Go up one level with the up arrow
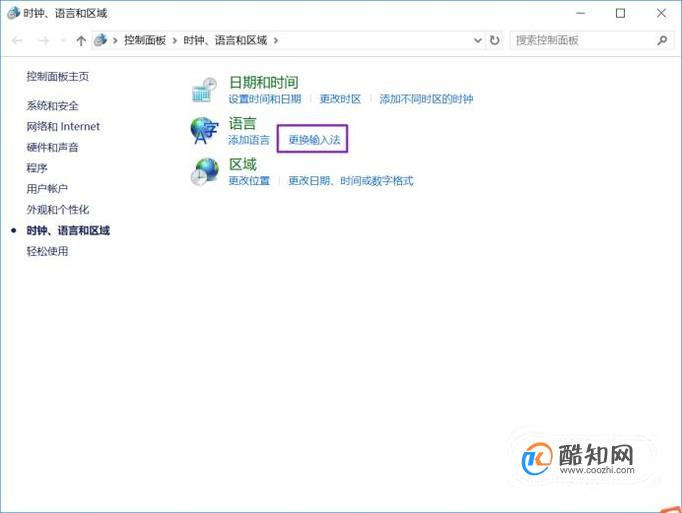This screenshot has width=682, height=513. click(81, 40)
